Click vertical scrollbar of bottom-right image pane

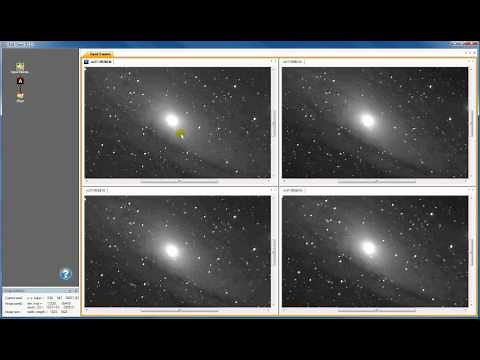[472, 252]
